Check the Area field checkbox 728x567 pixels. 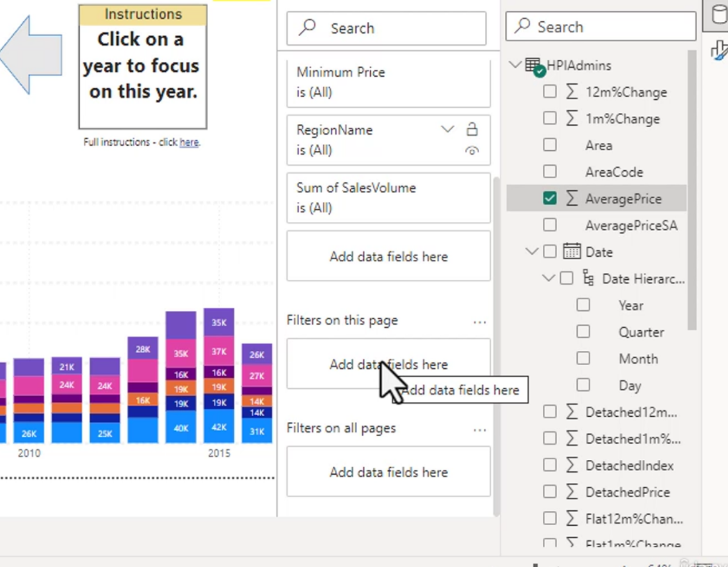550,144
